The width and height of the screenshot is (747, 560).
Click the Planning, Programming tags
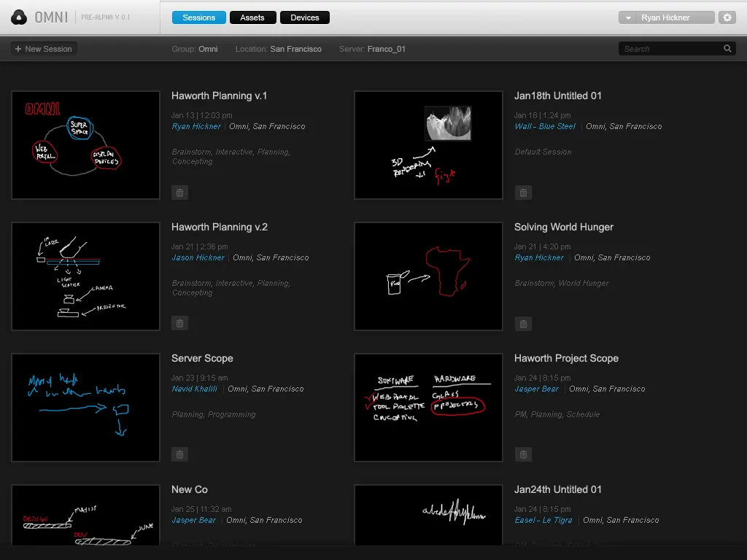click(214, 415)
